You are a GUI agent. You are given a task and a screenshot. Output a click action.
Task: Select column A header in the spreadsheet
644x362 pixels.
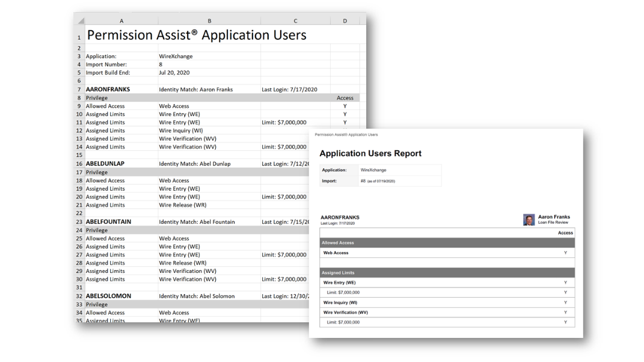(121, 20)
